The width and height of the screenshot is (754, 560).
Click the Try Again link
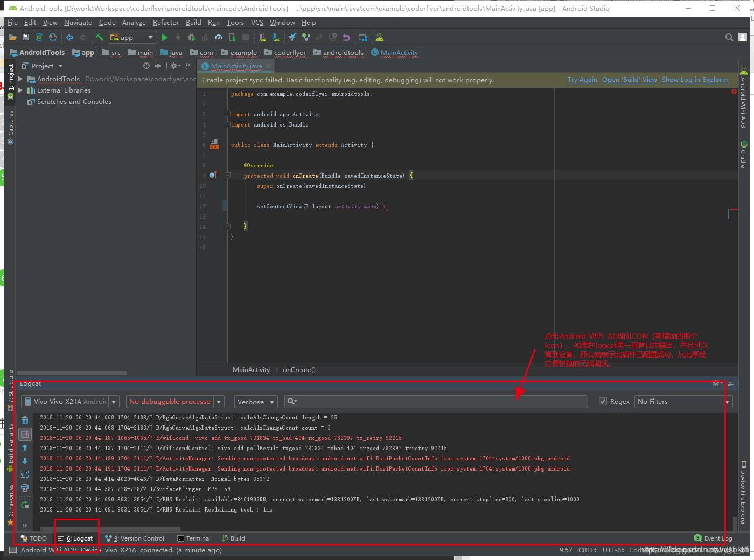coord(582,80)
